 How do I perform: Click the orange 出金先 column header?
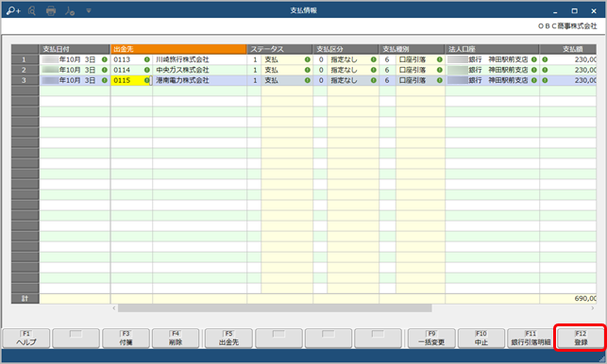coord(178,49)
